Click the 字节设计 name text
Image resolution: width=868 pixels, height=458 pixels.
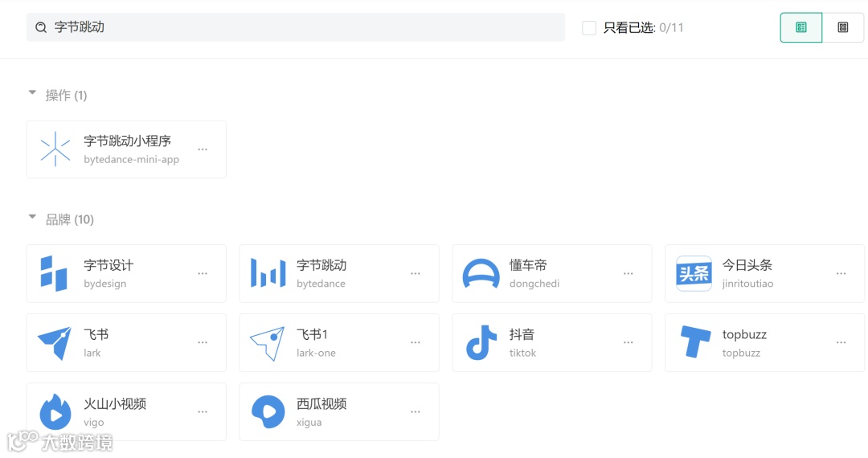click(108, 265)
